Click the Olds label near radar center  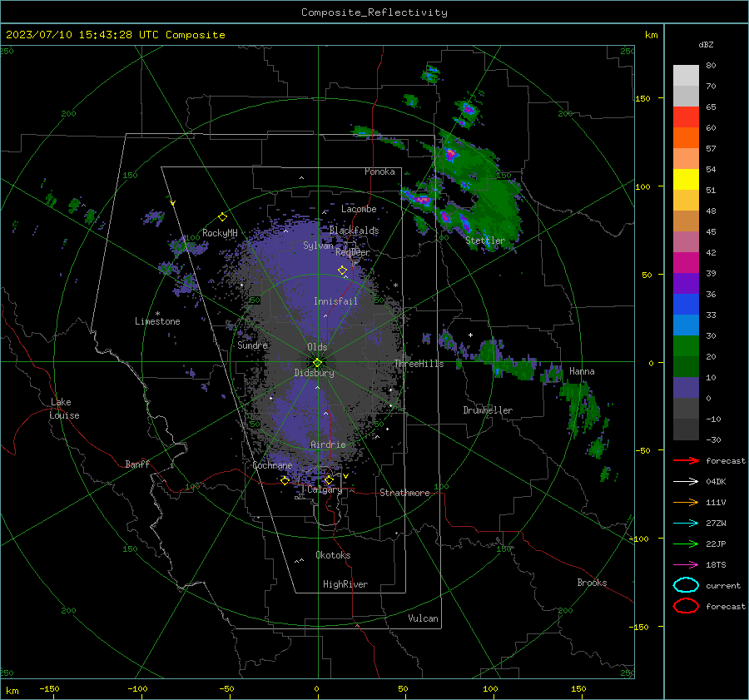317,347
